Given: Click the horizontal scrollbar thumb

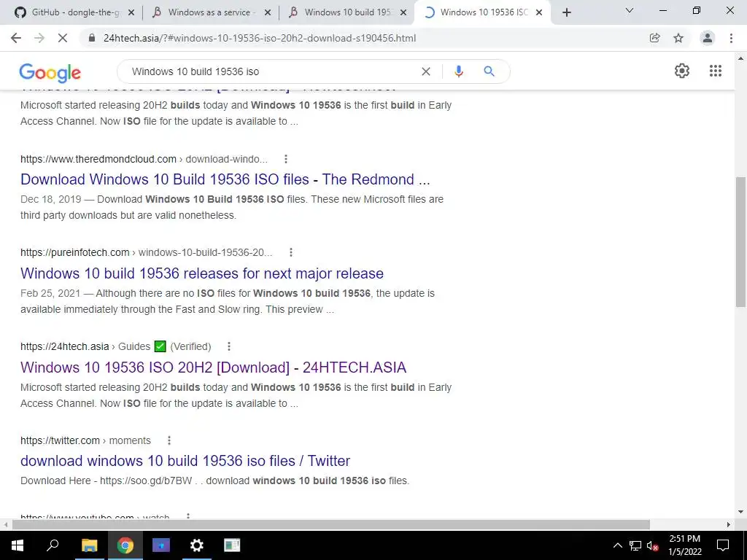Looking at the screenshot, I should click(x=331, y=525).
